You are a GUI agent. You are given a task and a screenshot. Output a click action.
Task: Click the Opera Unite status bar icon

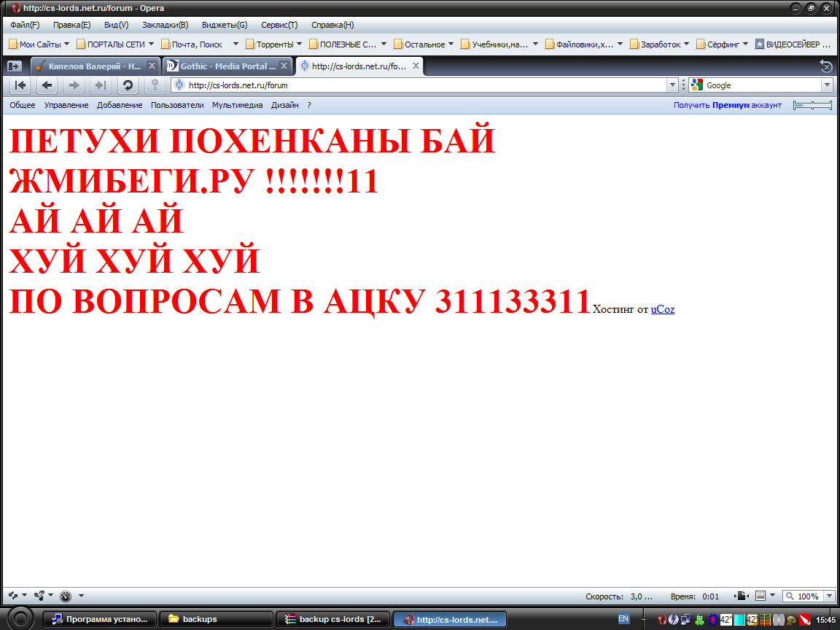(x=39, y=596)
